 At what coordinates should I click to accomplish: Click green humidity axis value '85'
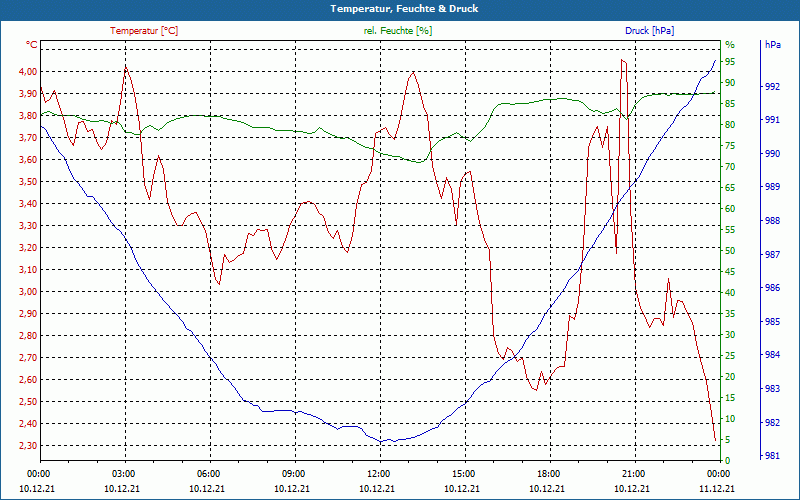tap(730, 104)
